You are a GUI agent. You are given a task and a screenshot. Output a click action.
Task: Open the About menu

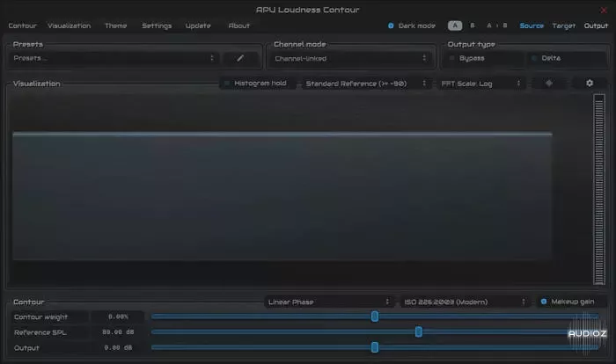point(238,25)
